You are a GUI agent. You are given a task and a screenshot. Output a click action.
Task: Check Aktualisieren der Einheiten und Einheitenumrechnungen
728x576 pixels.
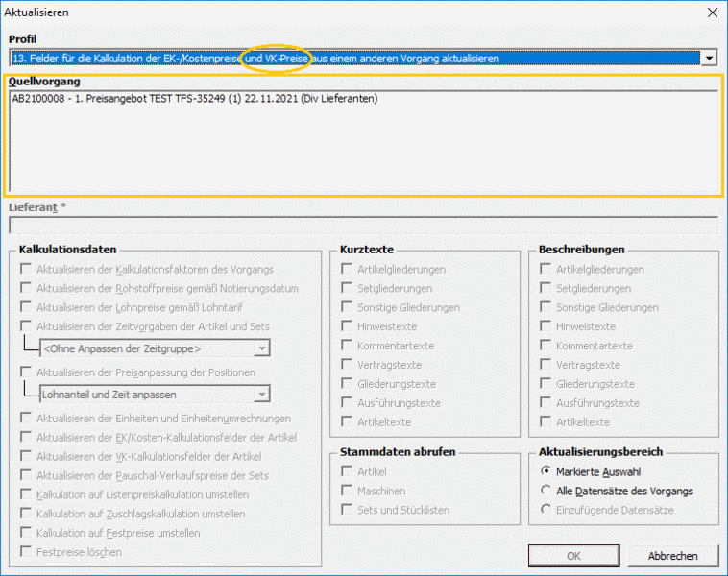coord(26,419)
